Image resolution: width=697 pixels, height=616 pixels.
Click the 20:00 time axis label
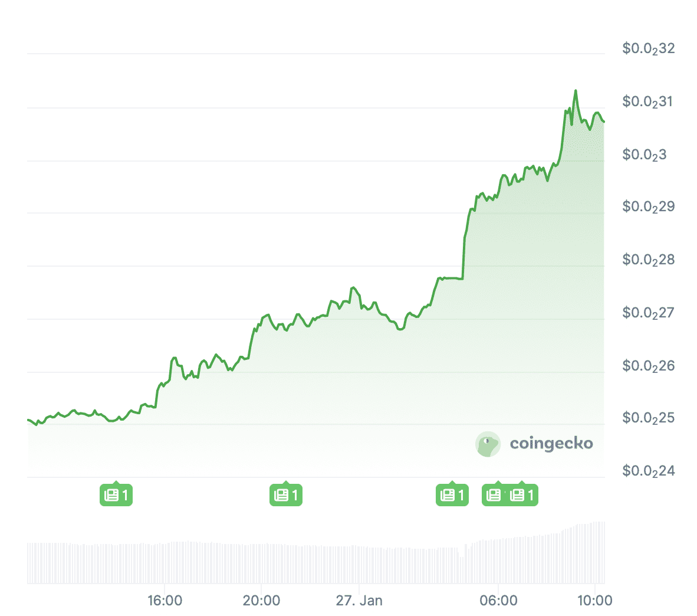pyautogui.click(x=261, y=601)
